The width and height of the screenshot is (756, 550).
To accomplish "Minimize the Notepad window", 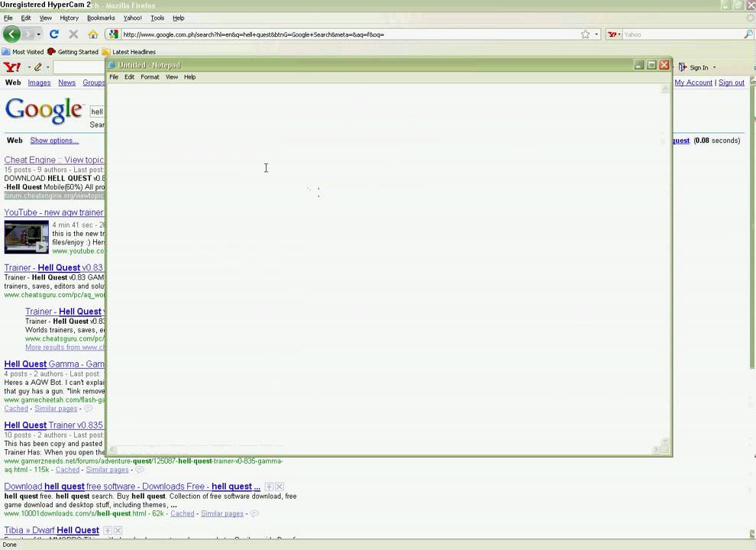I will (639, 65).
